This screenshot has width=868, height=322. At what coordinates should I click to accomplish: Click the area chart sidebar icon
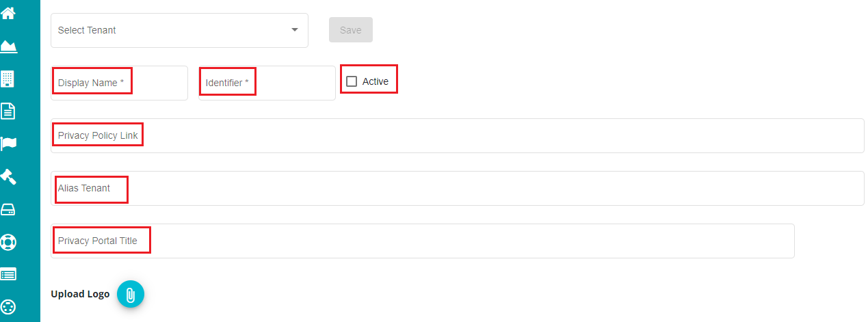click(8, 46)
